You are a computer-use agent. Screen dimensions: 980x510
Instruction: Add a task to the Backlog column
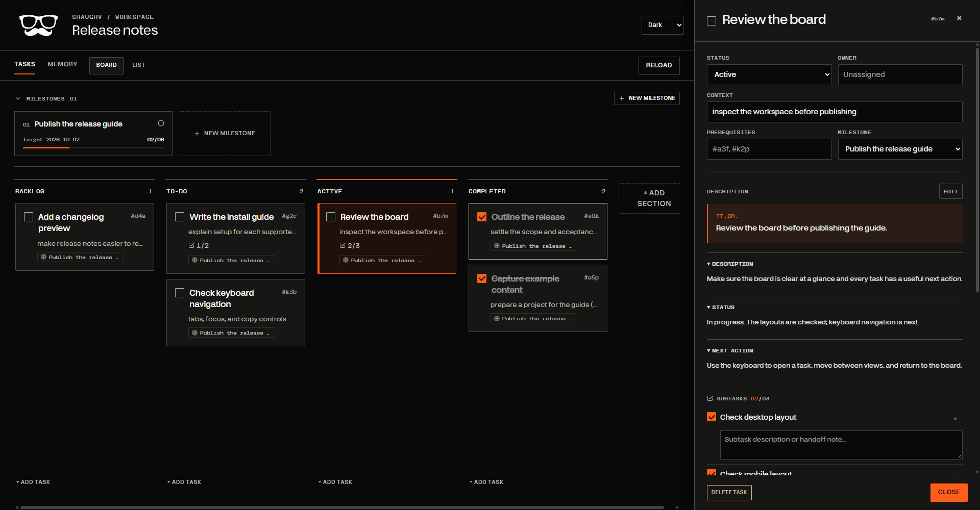pyautogui.click(x=33, y=482)
